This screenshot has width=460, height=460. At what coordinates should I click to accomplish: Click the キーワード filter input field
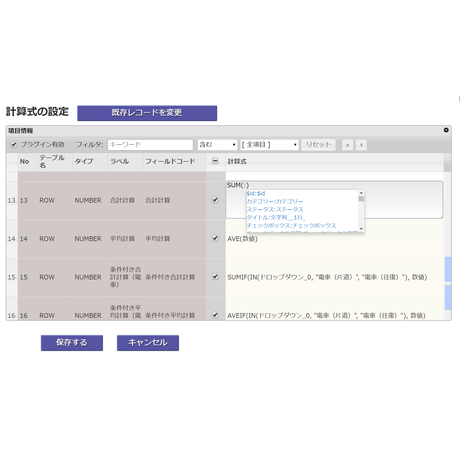coord(150,145)
